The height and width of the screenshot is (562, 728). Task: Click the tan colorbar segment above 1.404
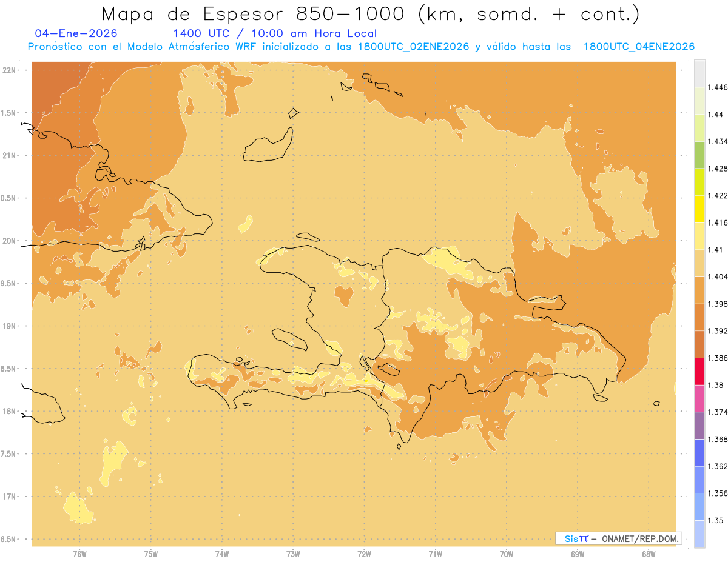699,263
